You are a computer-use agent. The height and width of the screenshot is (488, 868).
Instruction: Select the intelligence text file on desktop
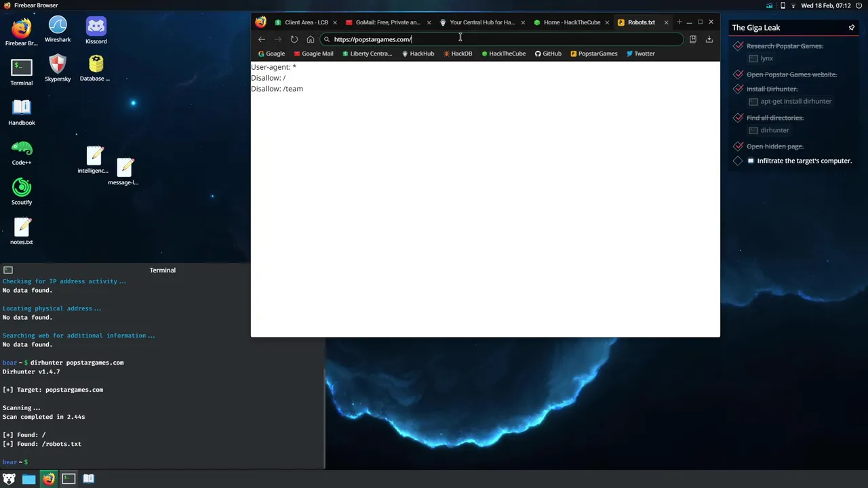coord(94,160)
